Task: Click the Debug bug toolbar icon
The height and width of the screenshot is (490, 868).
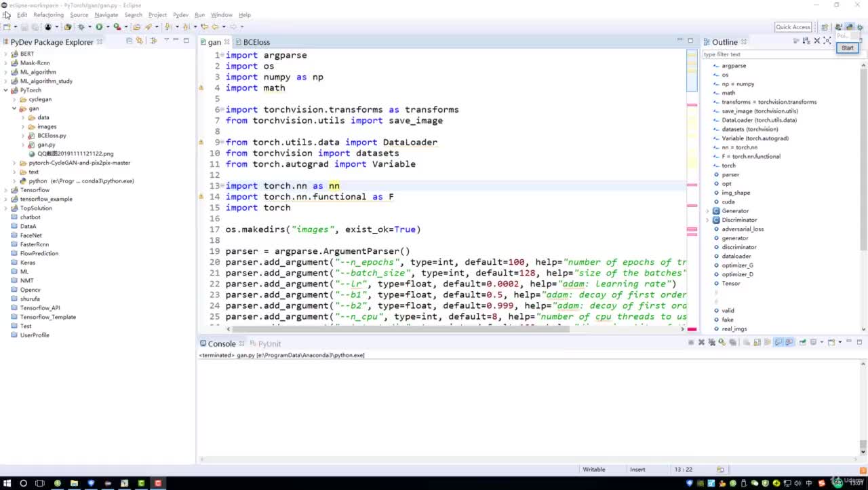Action: pyautogui.click(x=81, y=27)
